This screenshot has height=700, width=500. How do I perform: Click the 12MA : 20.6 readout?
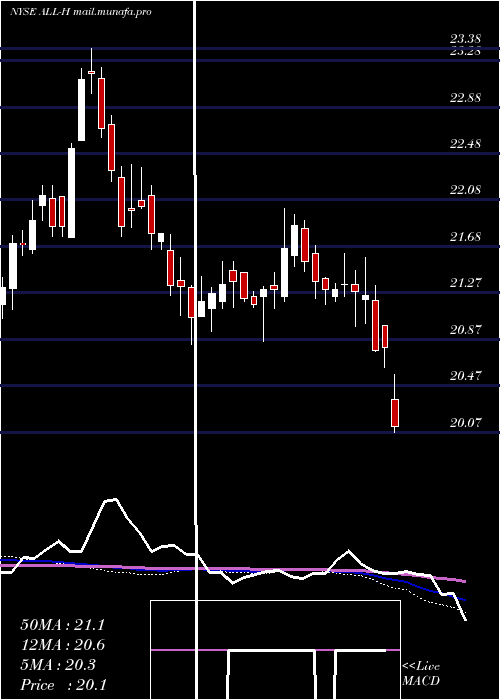tap(62, 645)
